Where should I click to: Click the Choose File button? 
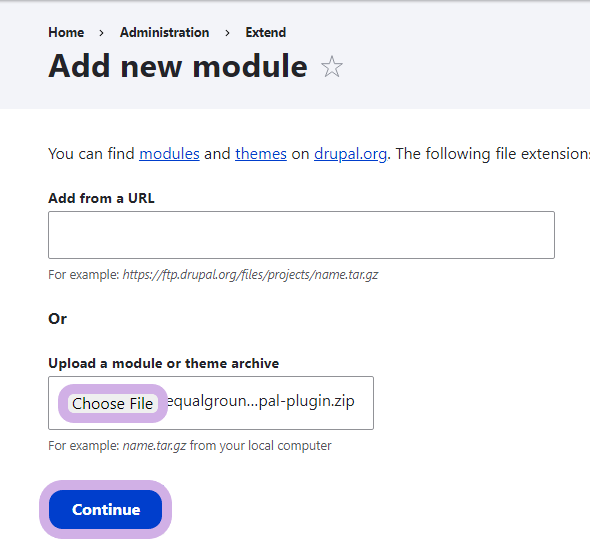pos(113,403)
